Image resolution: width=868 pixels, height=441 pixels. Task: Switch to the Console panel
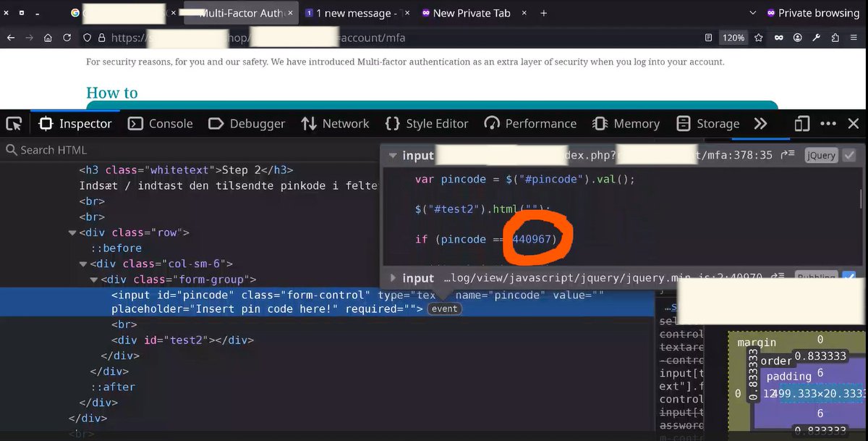(161, 124)
